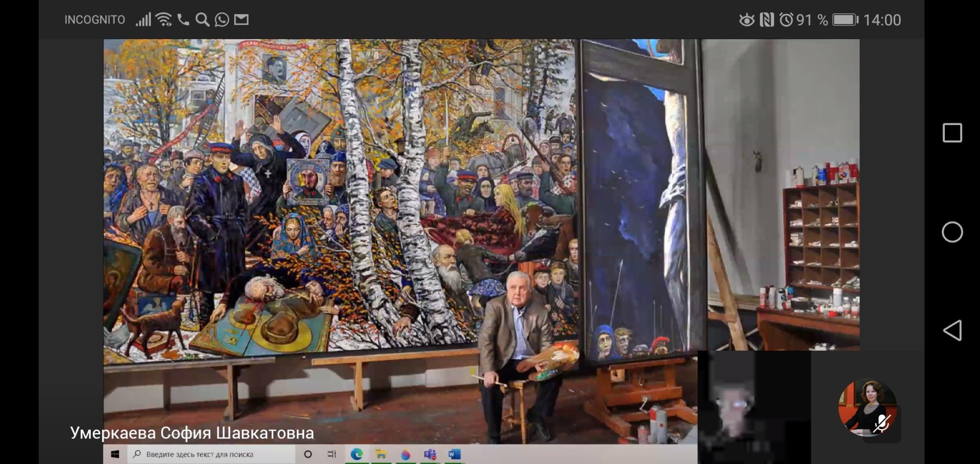980x464 pixels.
Task: Open the Windows Start menu
Action: 115,454
